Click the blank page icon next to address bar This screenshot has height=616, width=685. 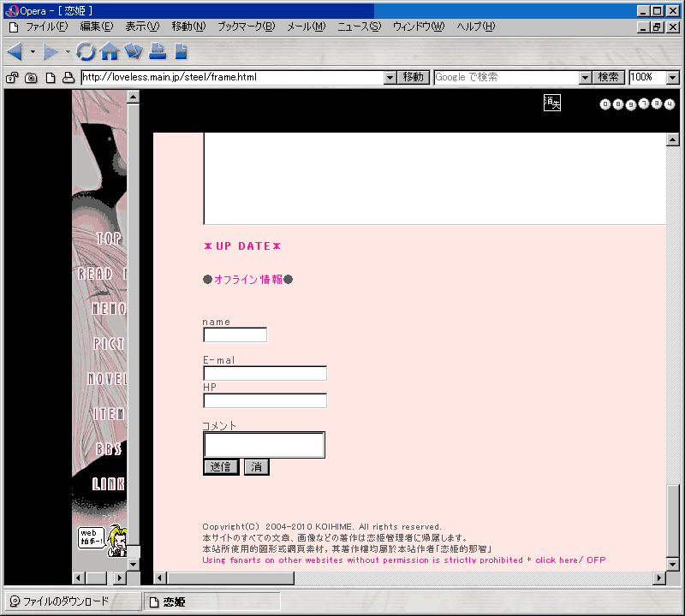51,78
